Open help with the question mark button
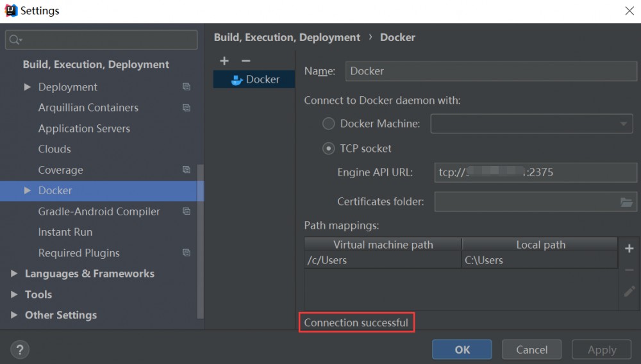 pos(20,350)
